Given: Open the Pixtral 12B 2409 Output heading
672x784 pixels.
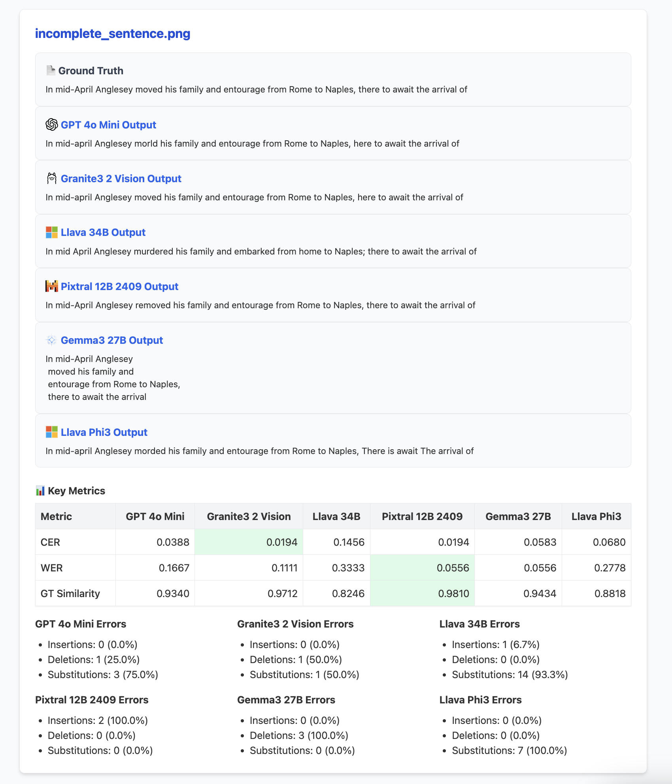Looking at the screenshot, I should (119, 286).
